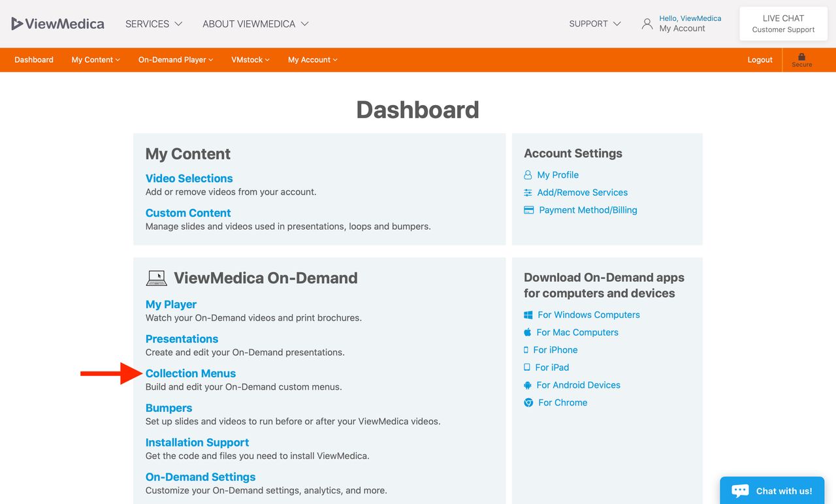Click the Windows logo icon
This screenshot has width=836, height=504.
(x=528, y=315)
